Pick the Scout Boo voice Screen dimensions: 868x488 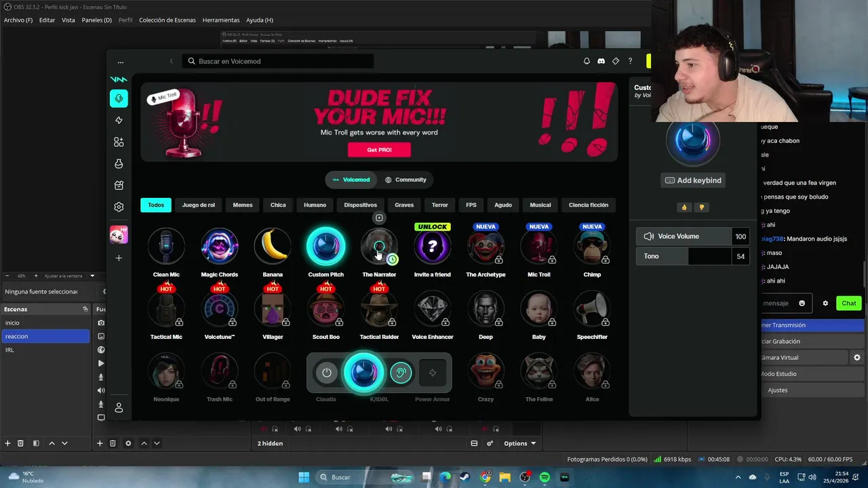tap(326, 308)
